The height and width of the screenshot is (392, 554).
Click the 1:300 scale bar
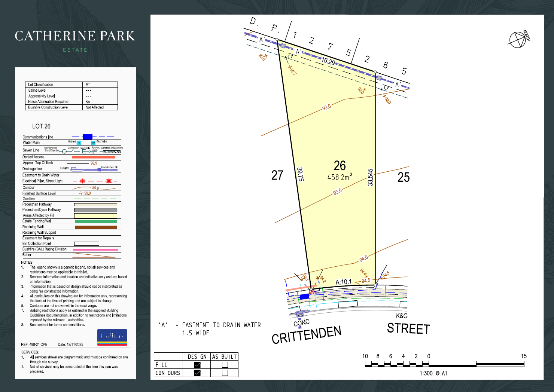pos(444,364)
